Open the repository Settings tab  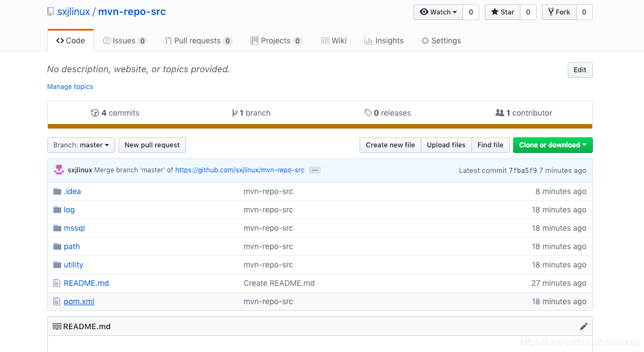pyautogui.click(x=441, y=41)
